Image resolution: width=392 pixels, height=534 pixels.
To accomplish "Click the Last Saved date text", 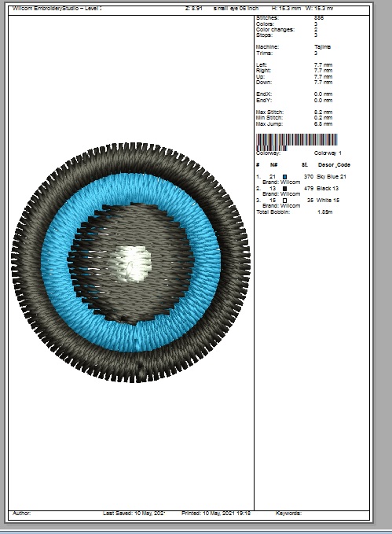I will [134, 514].
